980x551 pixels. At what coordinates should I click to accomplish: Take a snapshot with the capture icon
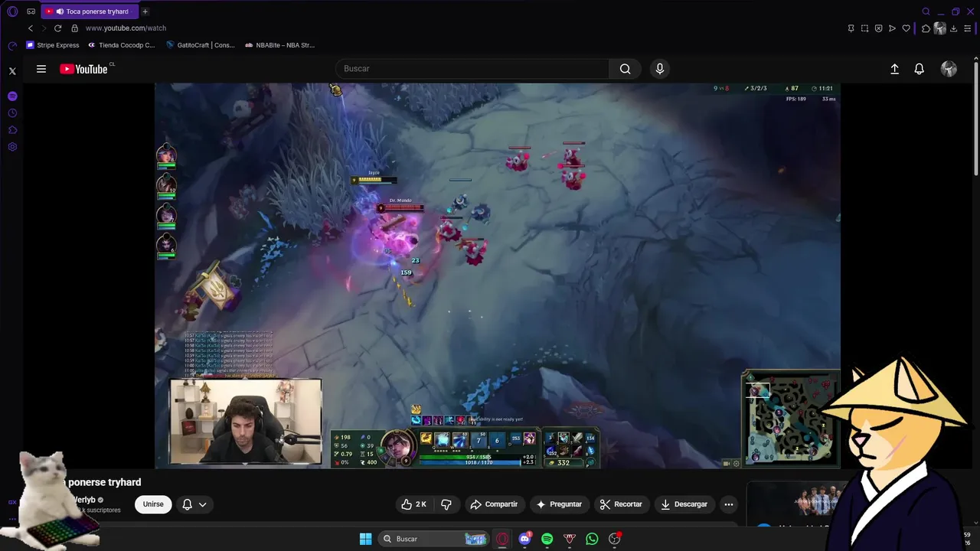(864, 28)
